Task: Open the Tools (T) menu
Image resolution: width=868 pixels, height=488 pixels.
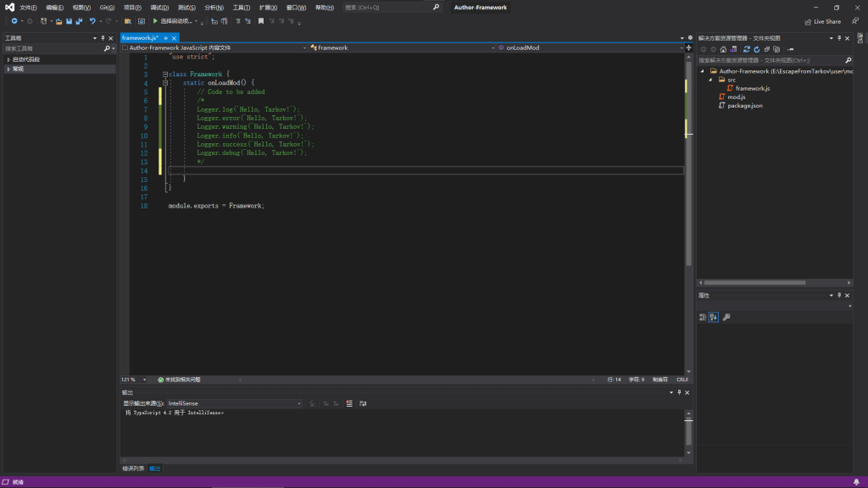Action: tap(242, 7)
